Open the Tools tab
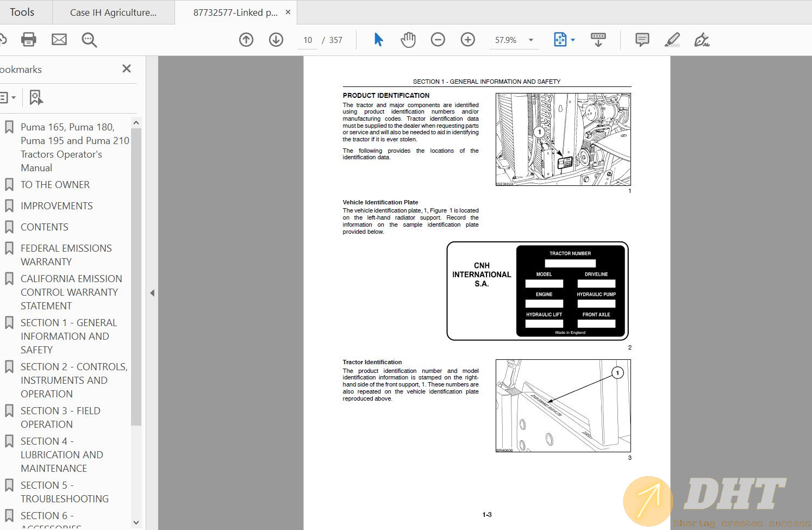This screenshot has height=530, width=812. click(x=22, y=12)
